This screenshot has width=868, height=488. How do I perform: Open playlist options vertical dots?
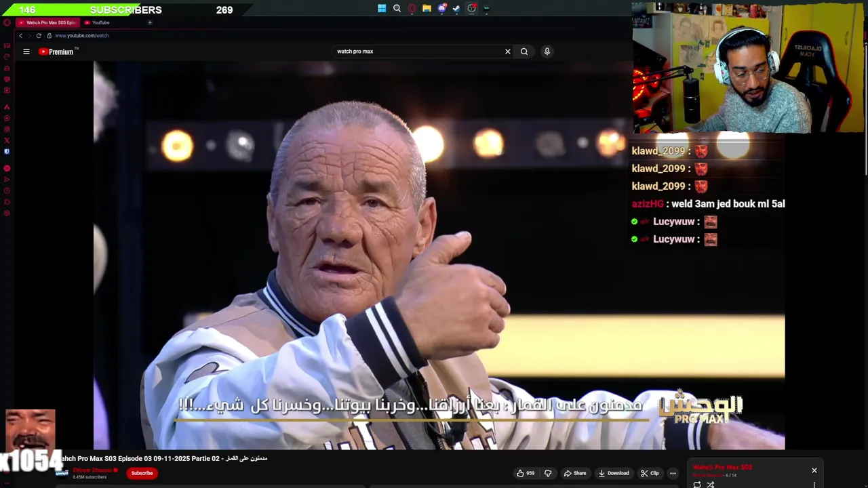pos(814,485)
